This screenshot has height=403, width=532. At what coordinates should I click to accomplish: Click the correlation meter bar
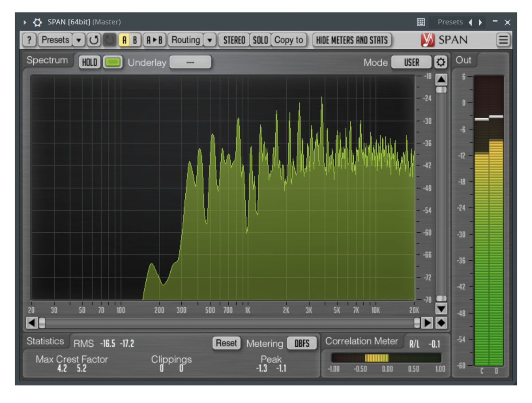tap(386, 358)
